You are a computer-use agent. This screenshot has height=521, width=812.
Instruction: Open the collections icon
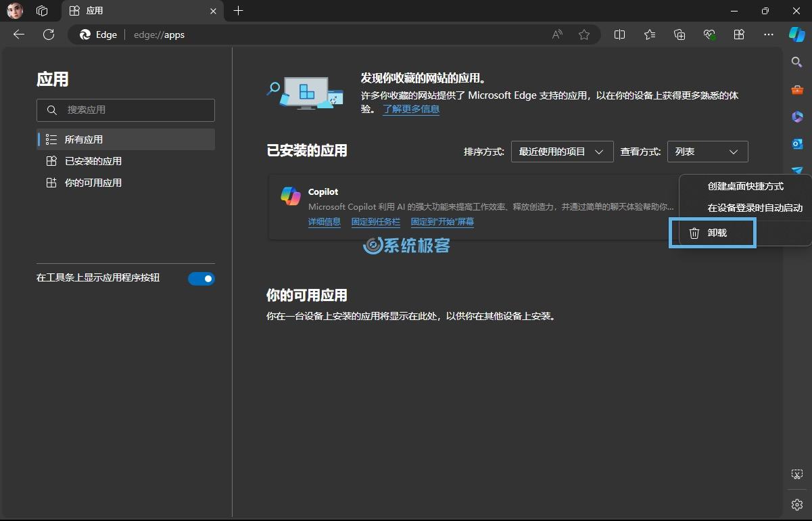pos(680,35)
